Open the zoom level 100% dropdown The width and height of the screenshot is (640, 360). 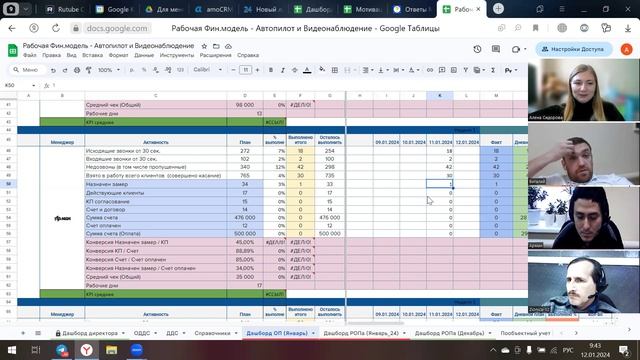click(109, 70)
